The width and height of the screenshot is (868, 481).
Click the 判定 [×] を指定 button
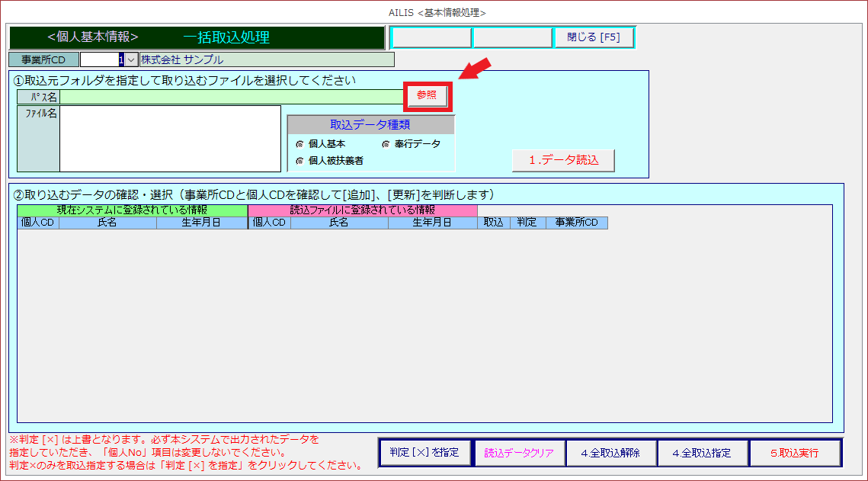pos(424,452)
